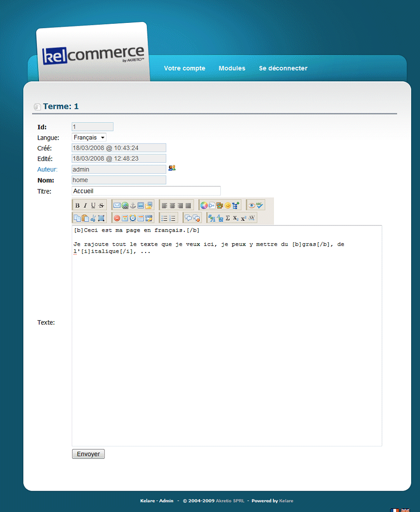Center-align text with the toolbar icon
The width and height of the screenshot is (420, 512).
pos(172,205)
